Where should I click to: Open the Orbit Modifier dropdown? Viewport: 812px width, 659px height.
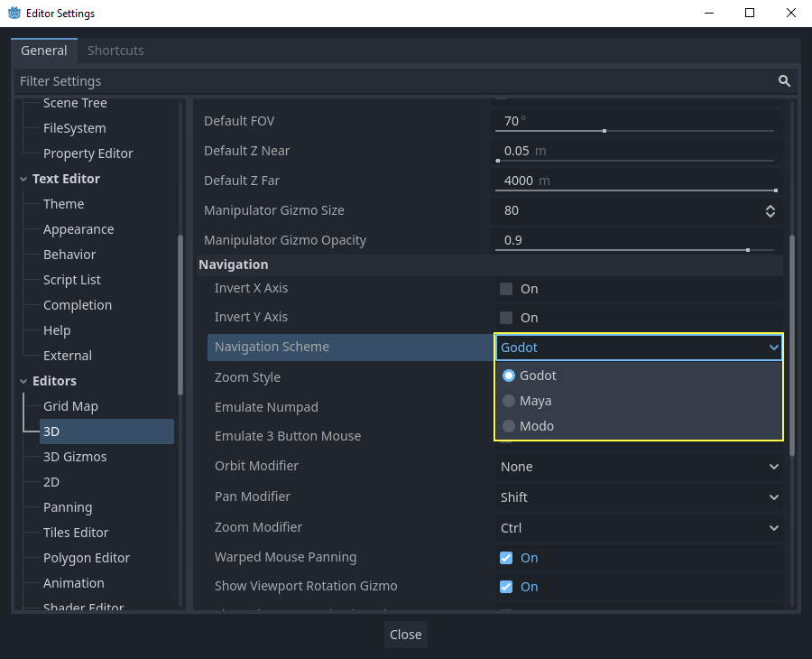click(639, 467)
